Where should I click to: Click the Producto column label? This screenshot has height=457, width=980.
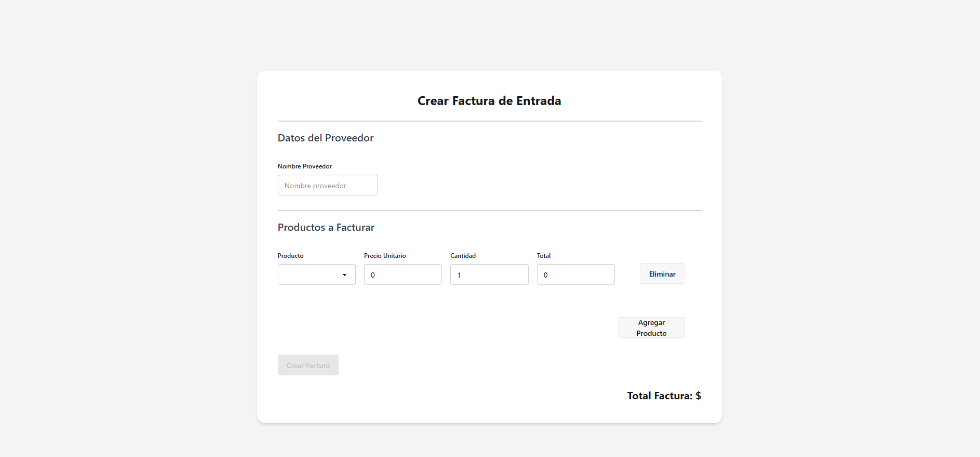[x=290, y=256]
